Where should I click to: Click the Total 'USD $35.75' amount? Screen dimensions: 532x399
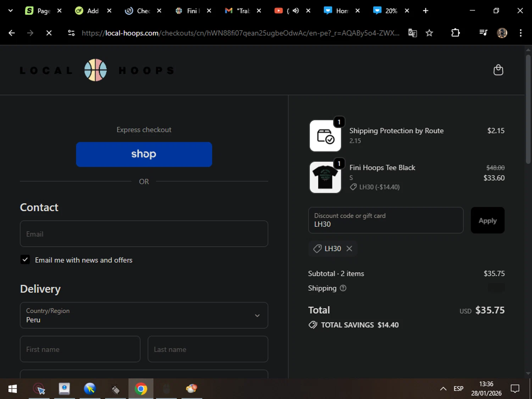(x=482, y=310)
